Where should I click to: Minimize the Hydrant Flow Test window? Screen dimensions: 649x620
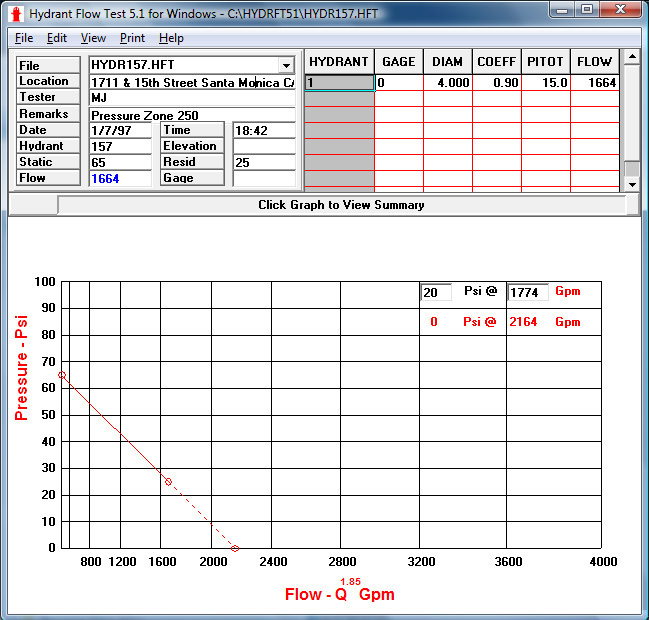562,10
